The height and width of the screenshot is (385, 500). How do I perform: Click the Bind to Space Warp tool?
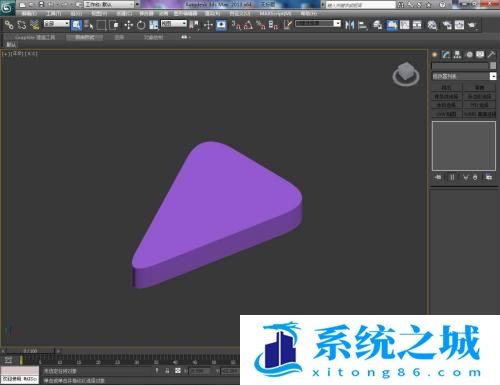[35, 25]
